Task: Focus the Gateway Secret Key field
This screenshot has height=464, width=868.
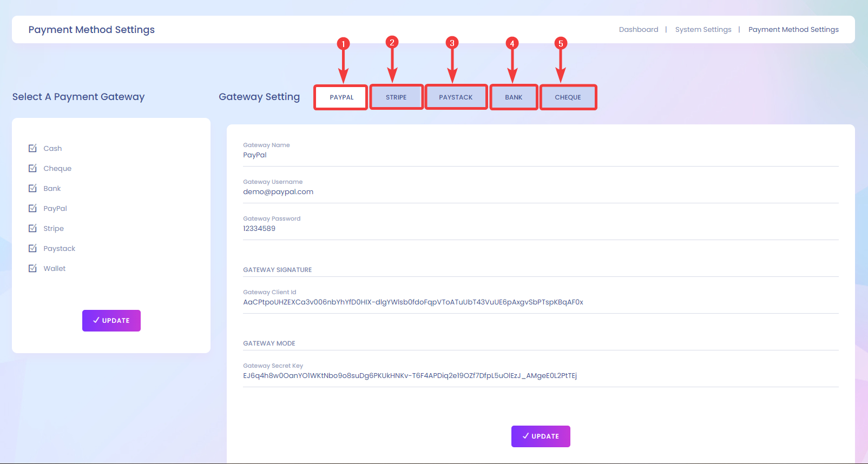Action: tap(541, 376)
